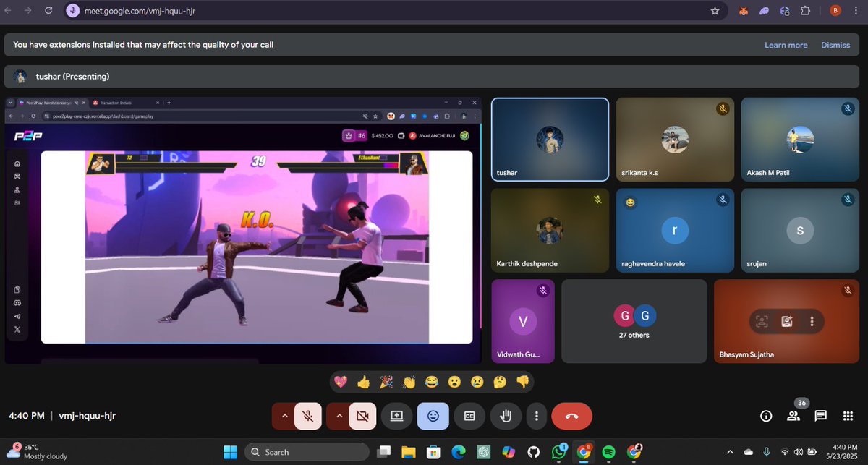This screenshot has height=465, width=868.
Task: Open Microsoft Edge from the taskbar
Action: pos(459,452)
